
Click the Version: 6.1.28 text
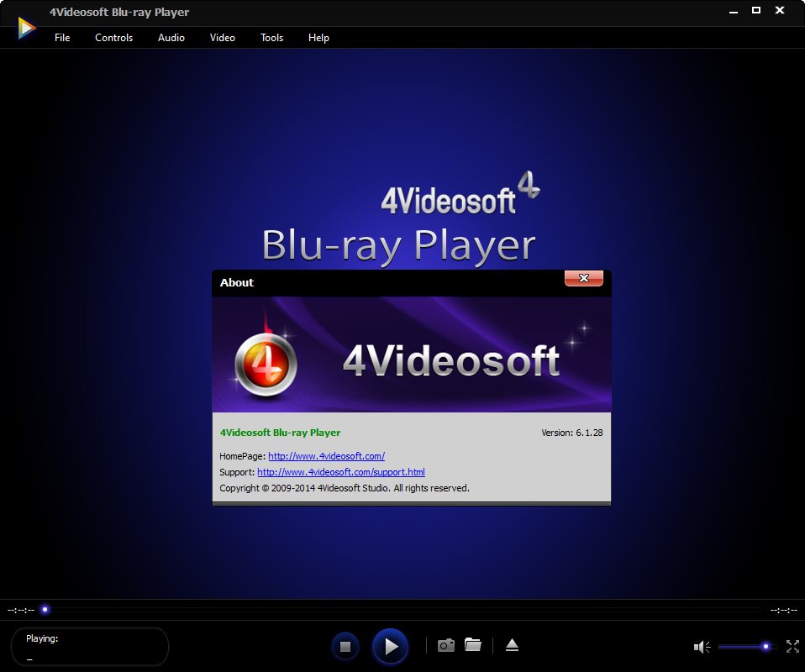pos(572,433)
